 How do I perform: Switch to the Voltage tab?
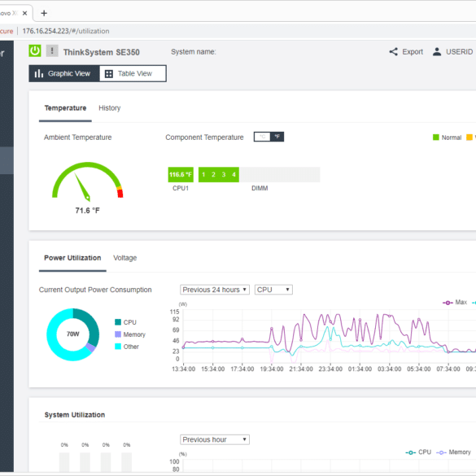point(124,258)
